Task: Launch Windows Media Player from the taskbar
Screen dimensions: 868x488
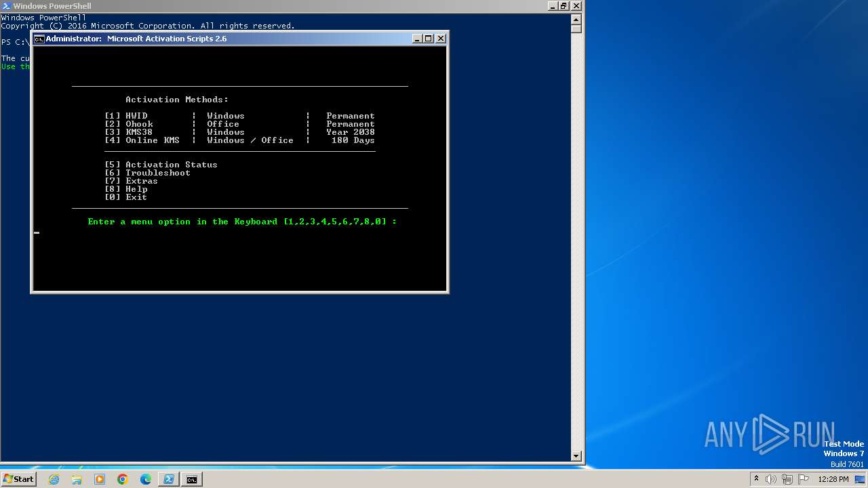Action: (x=100, y=479)
